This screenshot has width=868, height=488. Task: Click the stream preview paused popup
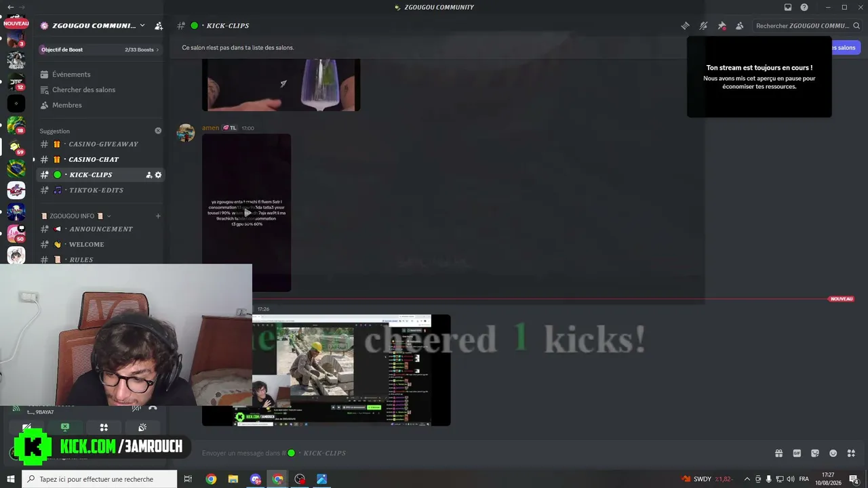(759, 77)
